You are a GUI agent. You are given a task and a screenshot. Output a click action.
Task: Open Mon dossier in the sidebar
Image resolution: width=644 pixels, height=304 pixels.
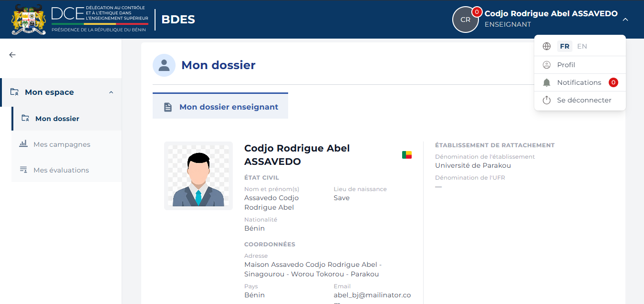(67, 119)
